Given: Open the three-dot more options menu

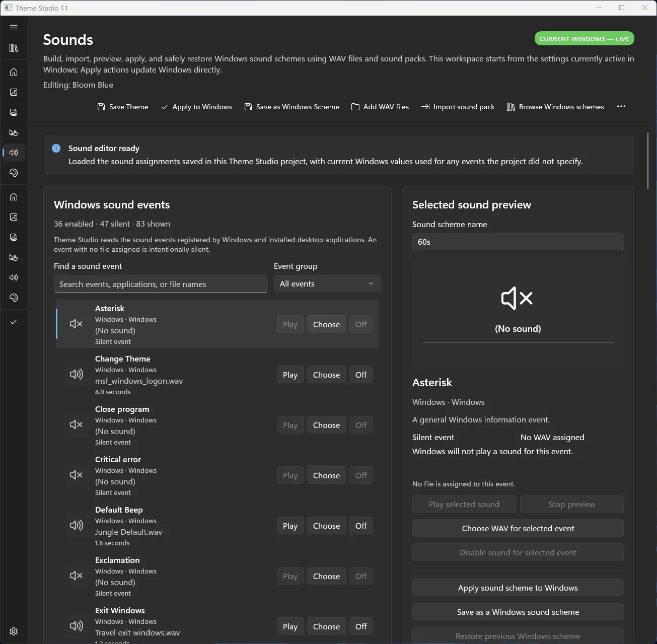Looking at the screenshot, I should click(x=621, y=106).
